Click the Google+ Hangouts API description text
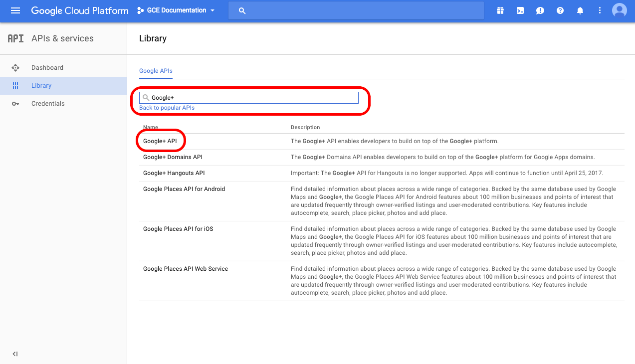 447,173
